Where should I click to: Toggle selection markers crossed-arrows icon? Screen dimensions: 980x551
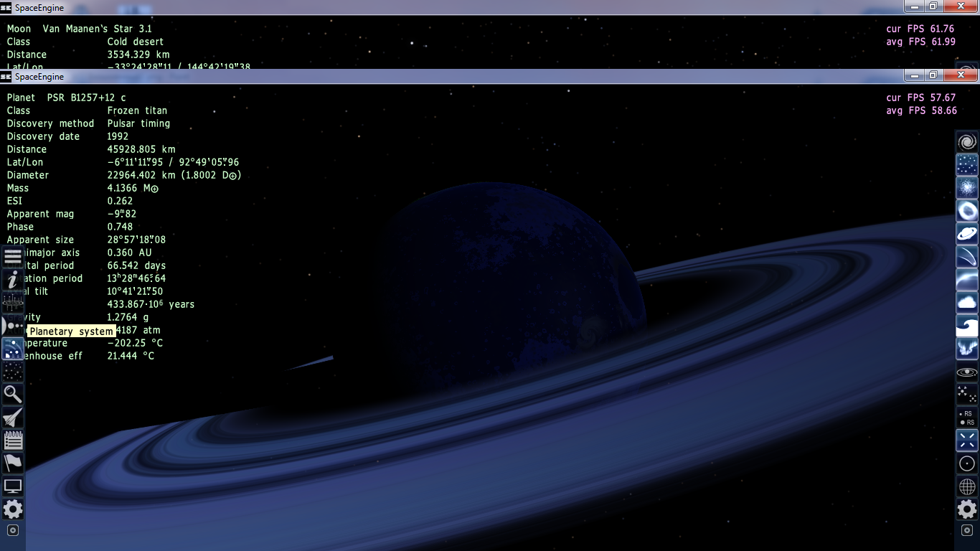click(x=967, y=440)
